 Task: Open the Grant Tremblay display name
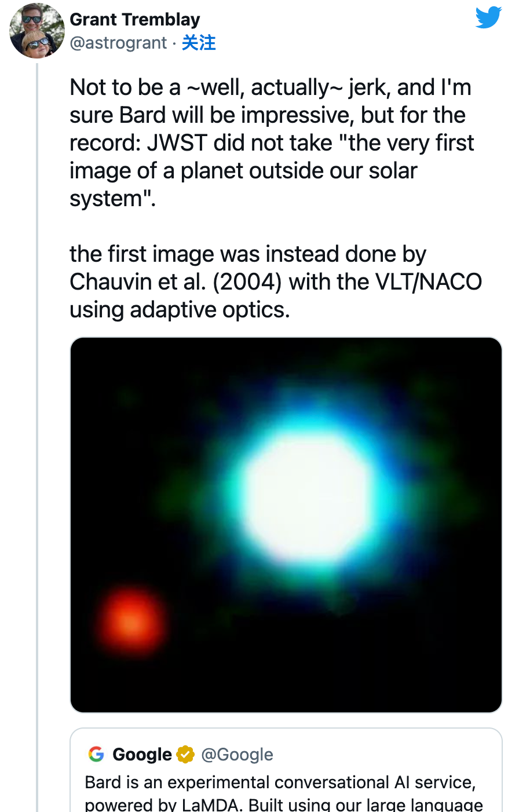tap(134, 19)
